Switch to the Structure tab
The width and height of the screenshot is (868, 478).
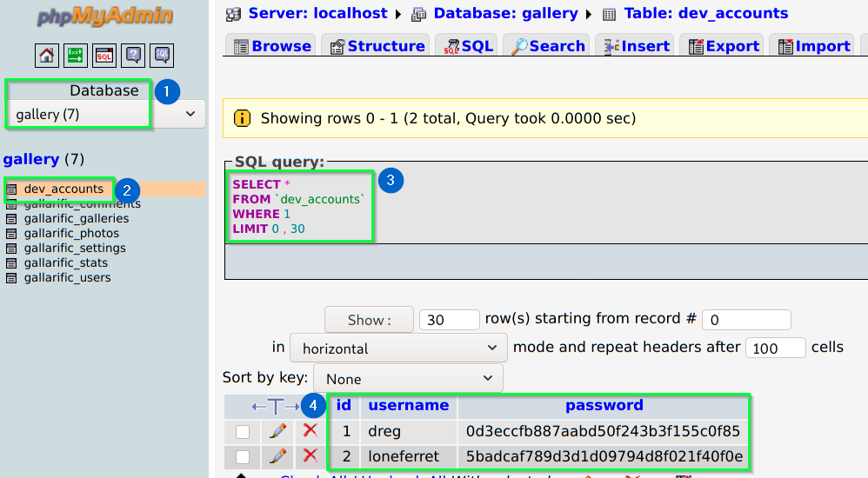377,46
